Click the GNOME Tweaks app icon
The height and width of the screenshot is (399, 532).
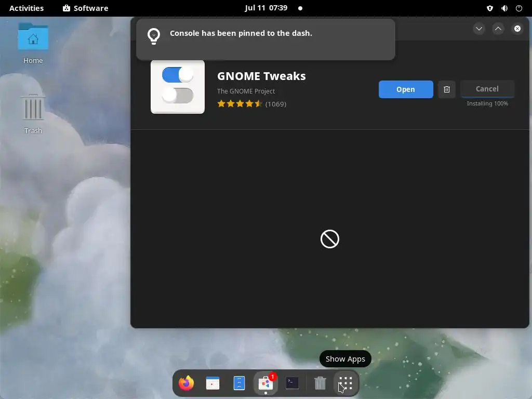click(178, 87)
